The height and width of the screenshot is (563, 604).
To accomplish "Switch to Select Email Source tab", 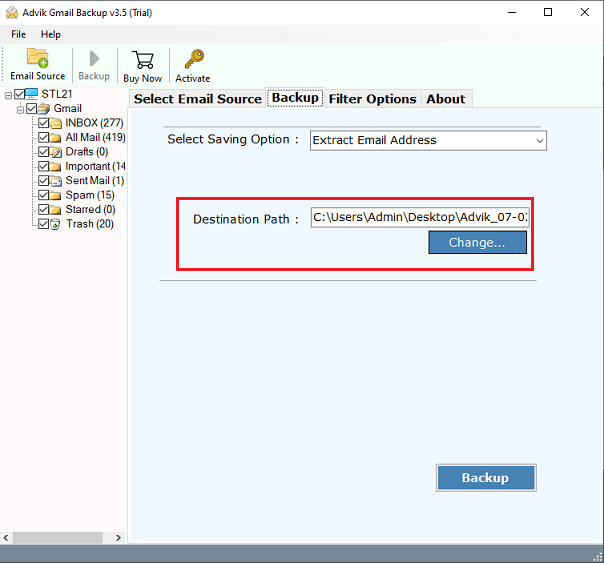I will click(x=198, y=99).
